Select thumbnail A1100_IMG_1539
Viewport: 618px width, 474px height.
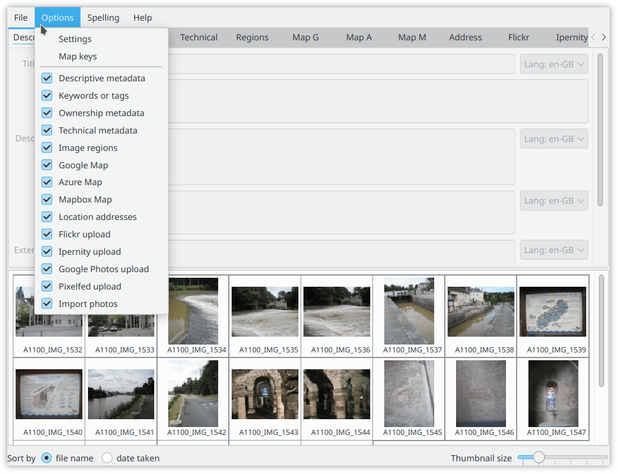point(553,316)
